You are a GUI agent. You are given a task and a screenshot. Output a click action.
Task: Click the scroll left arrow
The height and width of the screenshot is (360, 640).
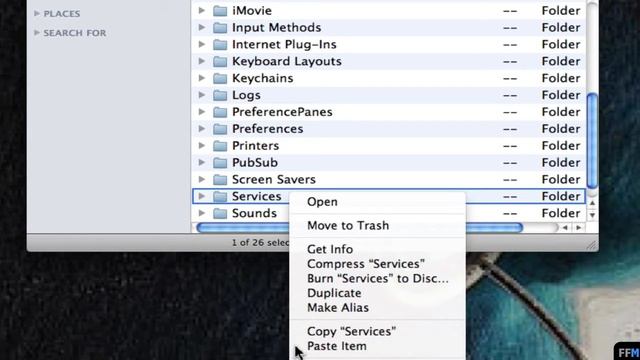point(565,228)
